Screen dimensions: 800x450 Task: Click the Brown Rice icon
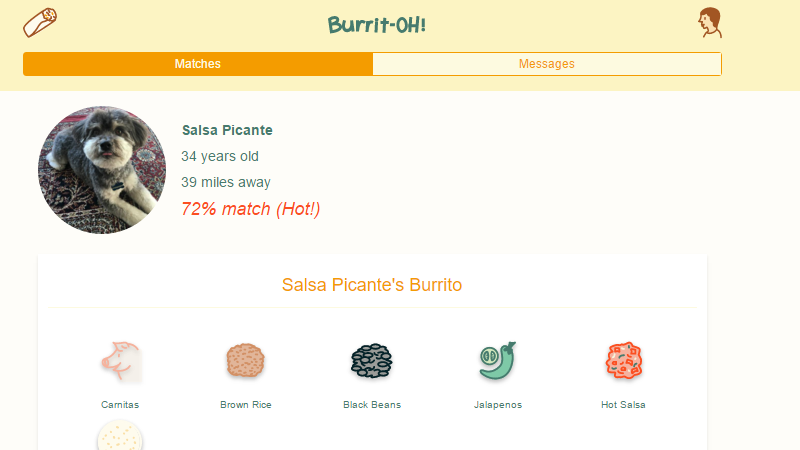245,361
